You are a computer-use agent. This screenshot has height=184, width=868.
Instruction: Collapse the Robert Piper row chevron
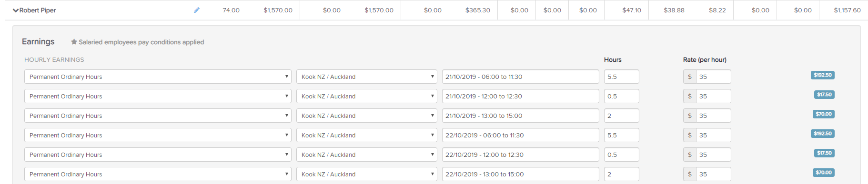click(16, 10)
